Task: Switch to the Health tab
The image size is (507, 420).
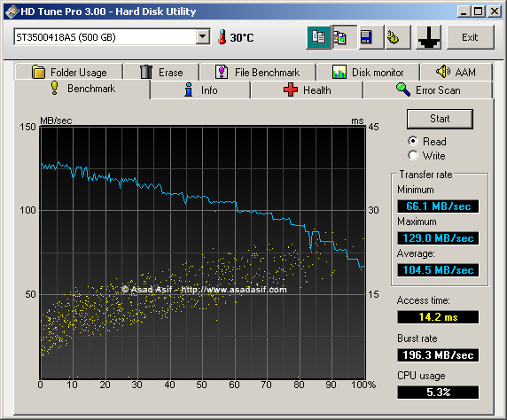Action: pyautogui.click(x=307, y=89)
